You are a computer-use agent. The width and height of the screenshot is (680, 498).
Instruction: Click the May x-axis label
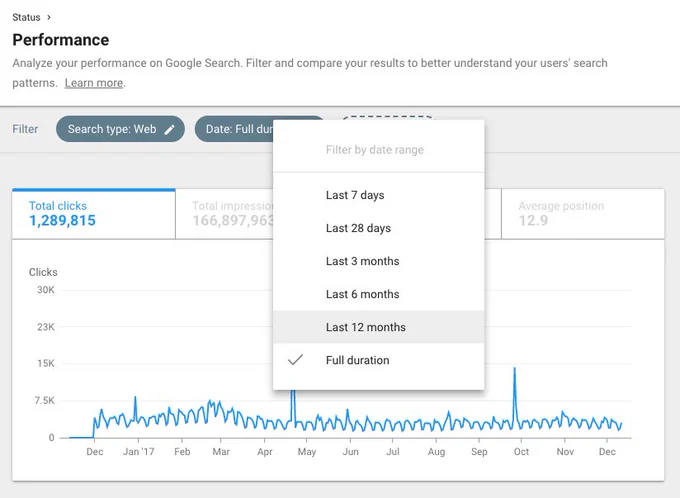pos(307,452)
